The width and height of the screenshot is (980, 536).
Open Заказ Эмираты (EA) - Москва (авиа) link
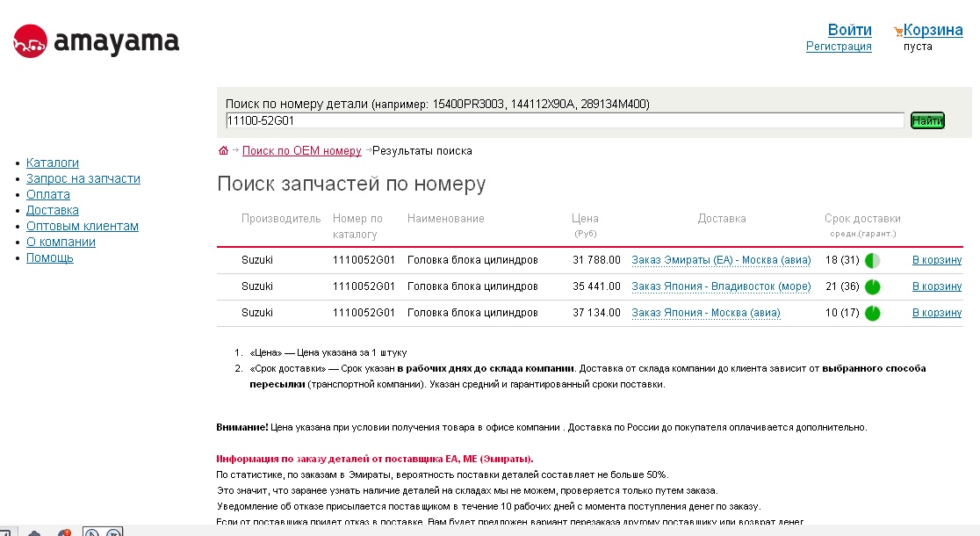point(708,260)
